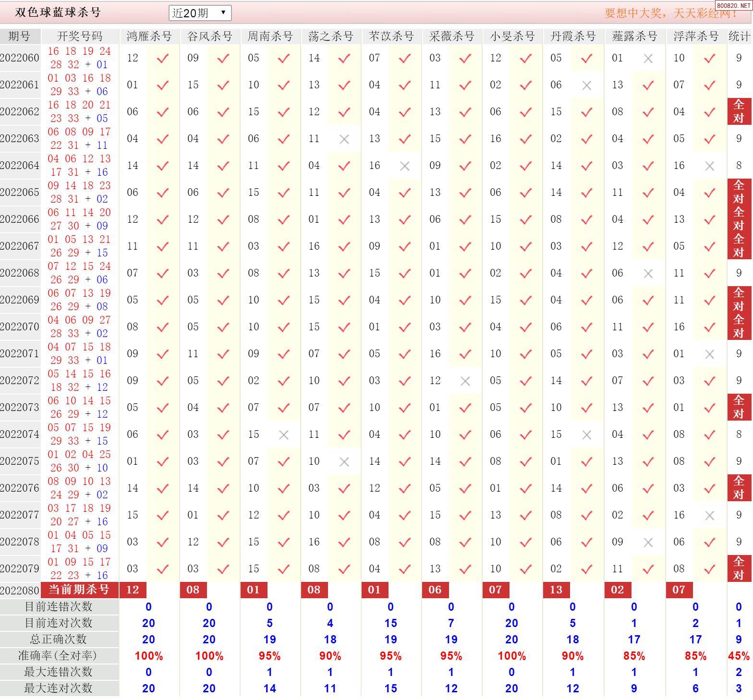The height and width of the screenshot is (700, 753).
Task: Click the gray X in 蓷露杀号 row 2022078
Action: [x=648, y=543]
